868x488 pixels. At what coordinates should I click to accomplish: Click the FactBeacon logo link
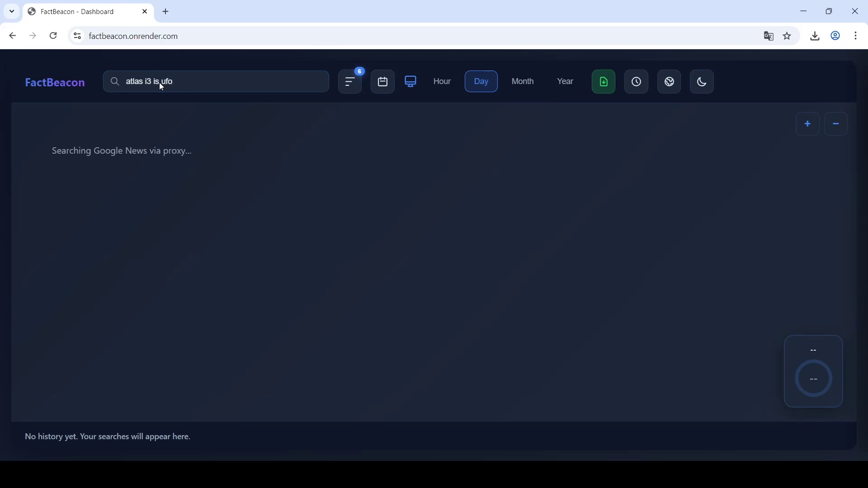point(55,83)
